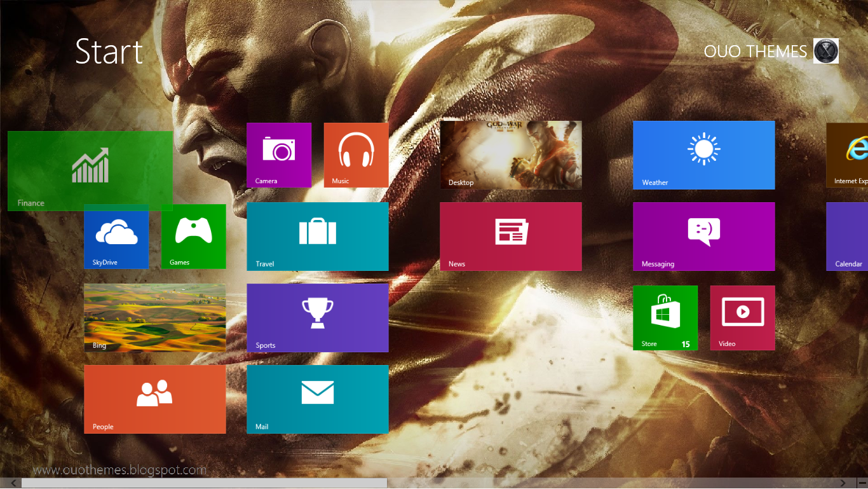Screen dimensions: 868x489
Task: Launch Internet Explorer tile
Action: (847, 155)
